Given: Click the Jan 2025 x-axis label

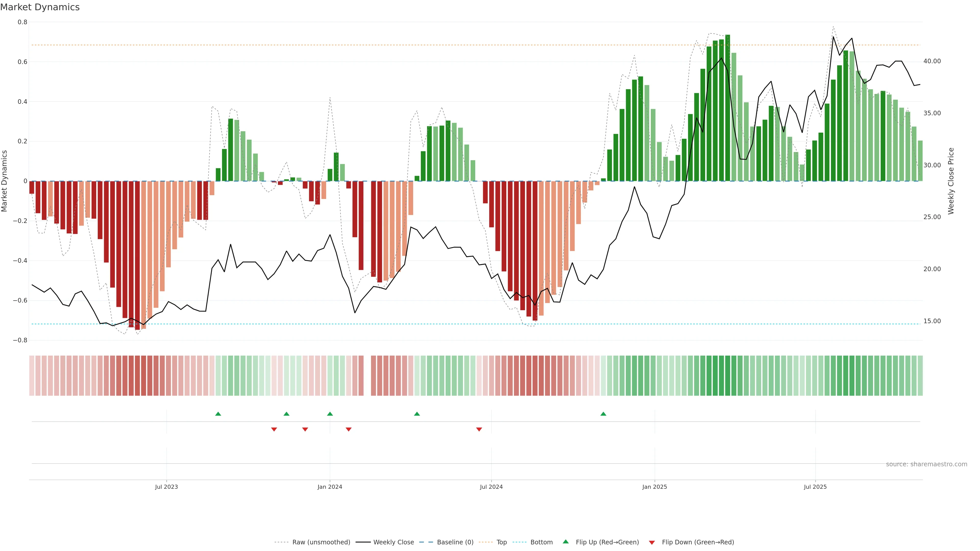Looking at the screenshot, I should [654, 487].
